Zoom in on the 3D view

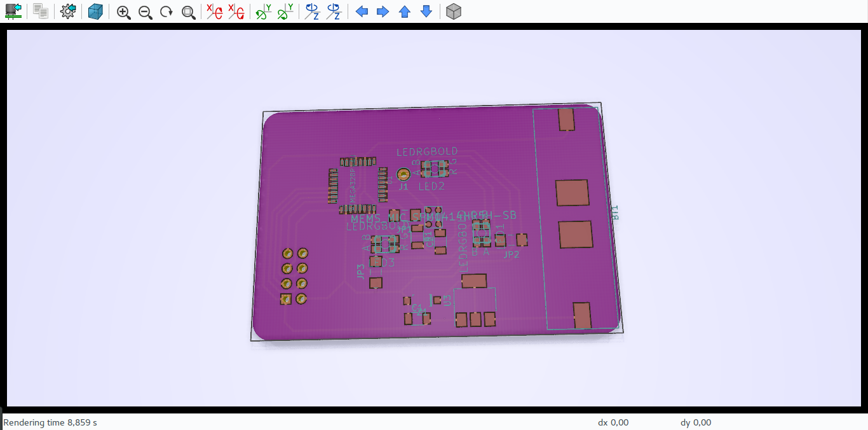point(124,11)
